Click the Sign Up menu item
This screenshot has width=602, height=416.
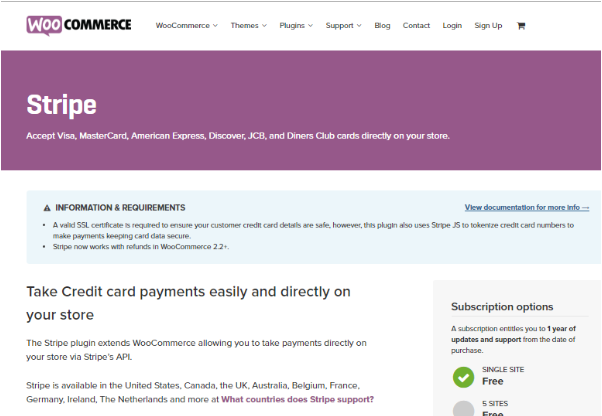click(x=488, y=26)
